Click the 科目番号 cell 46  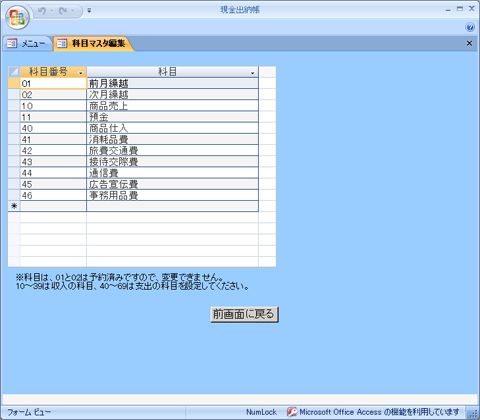pos(53,195)
